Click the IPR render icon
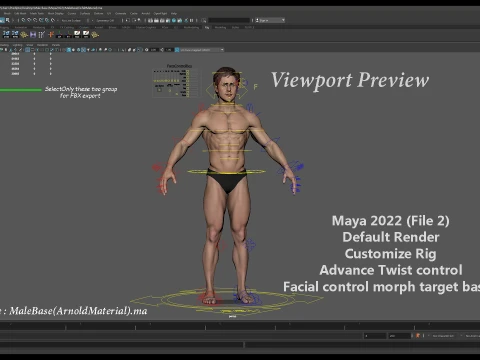480x360 pixels. (162, 20)
